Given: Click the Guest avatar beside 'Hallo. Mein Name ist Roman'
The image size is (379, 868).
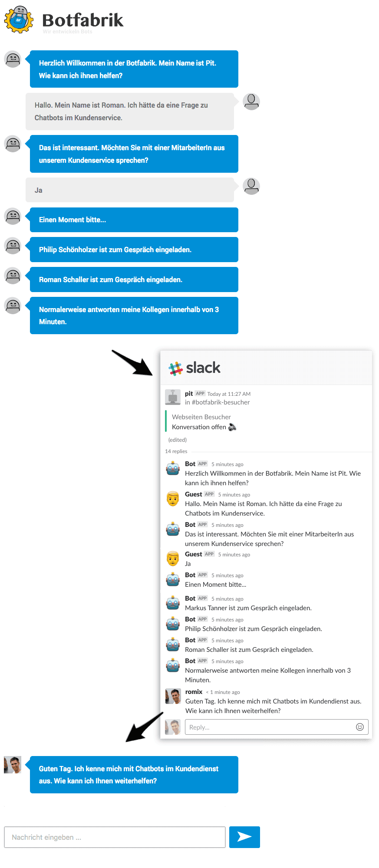Looking at the screenshot, I should (x=173, y=499).
